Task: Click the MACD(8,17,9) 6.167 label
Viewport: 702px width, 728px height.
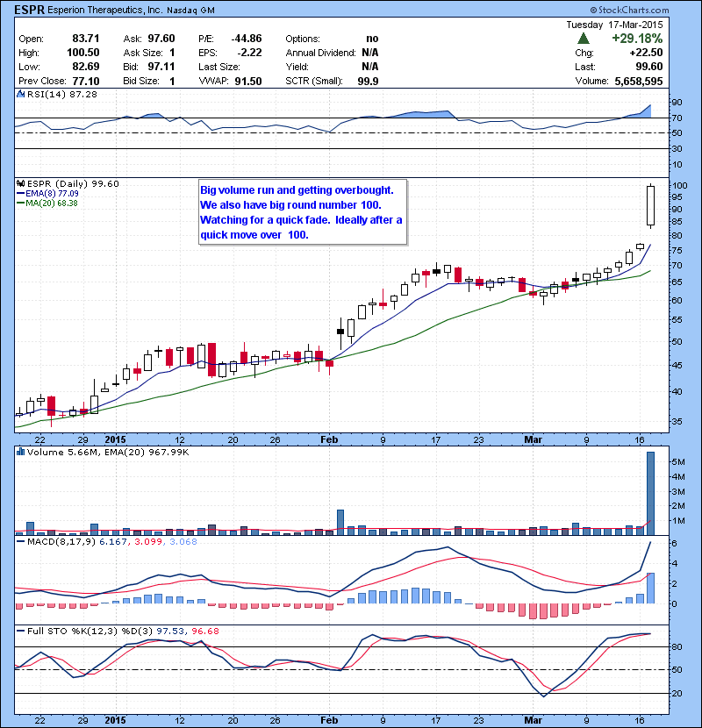Action: [x=76, y=542]
